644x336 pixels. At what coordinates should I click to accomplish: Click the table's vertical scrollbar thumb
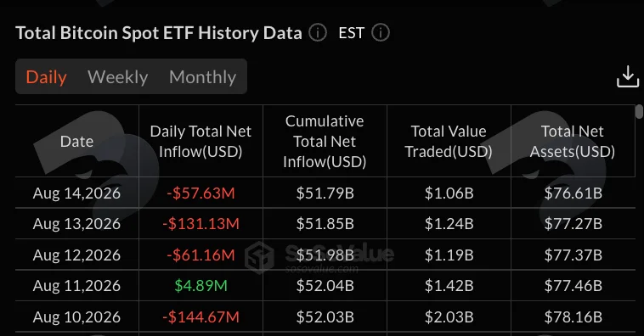639,111
